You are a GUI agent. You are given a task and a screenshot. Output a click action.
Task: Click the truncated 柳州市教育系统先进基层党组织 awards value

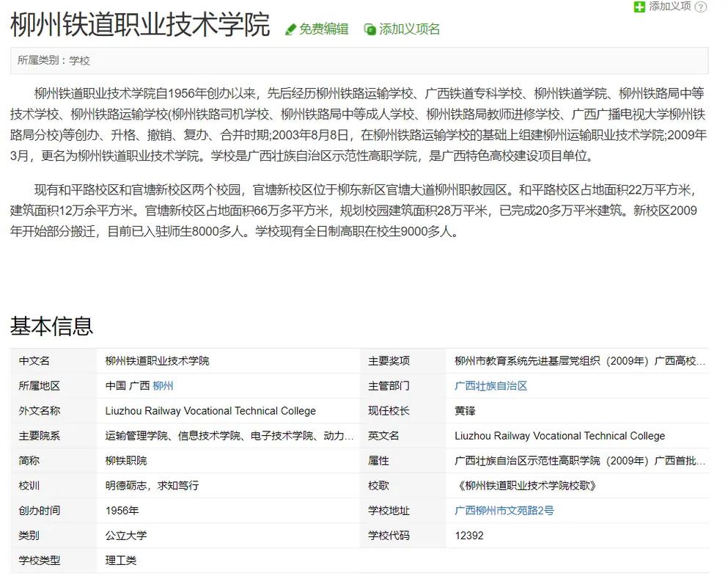coord(580,361)
